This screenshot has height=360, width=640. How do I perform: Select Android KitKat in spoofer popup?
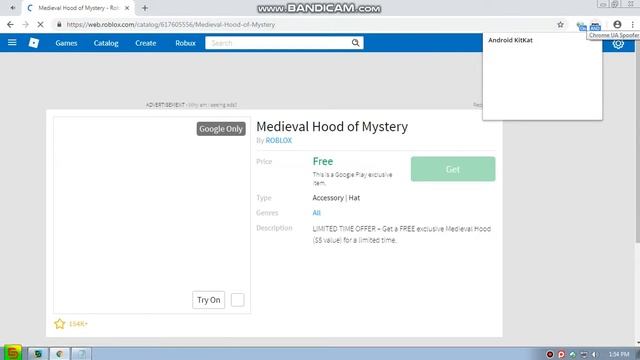510,40
